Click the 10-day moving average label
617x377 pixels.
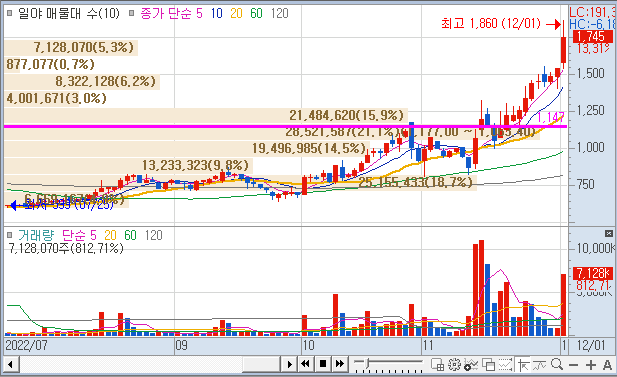click(x=216, y=13)
